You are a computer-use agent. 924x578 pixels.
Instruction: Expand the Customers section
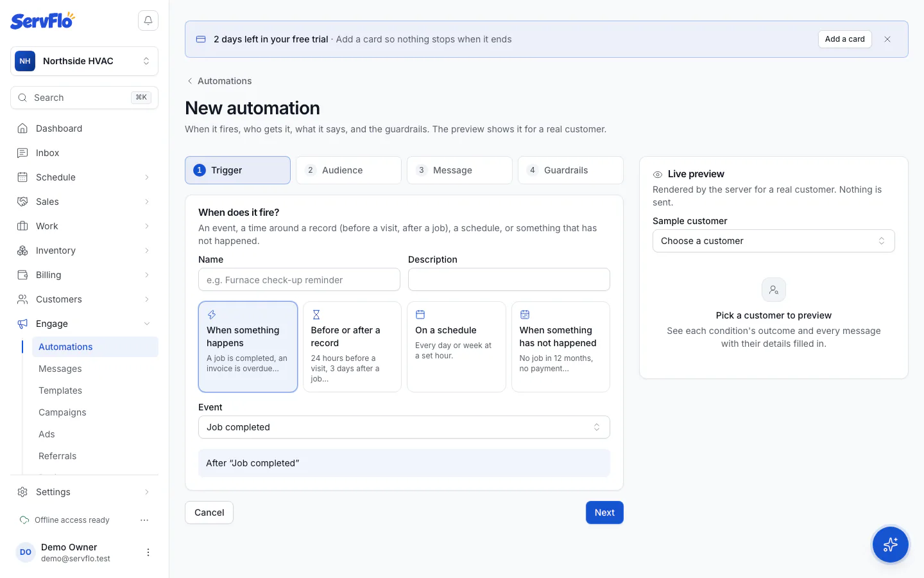point(84,299)
